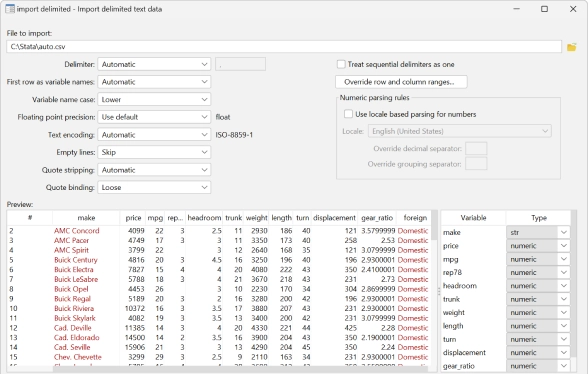The image size is (588, 374).
Task: Minimize the import delimited dialog
Action: pyautogui.click(x=516, y=9)
